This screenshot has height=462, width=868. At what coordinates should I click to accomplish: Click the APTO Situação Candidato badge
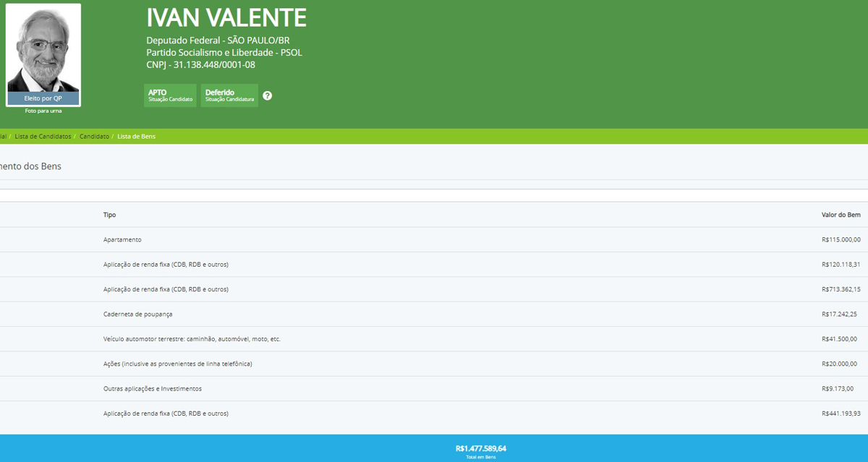coord(170,95)
